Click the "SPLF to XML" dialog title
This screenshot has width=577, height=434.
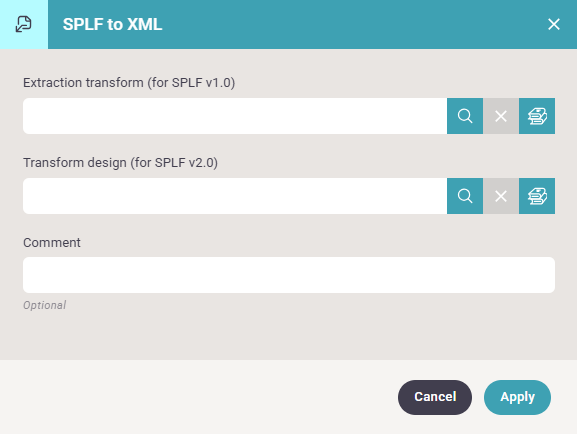point(112,24)
